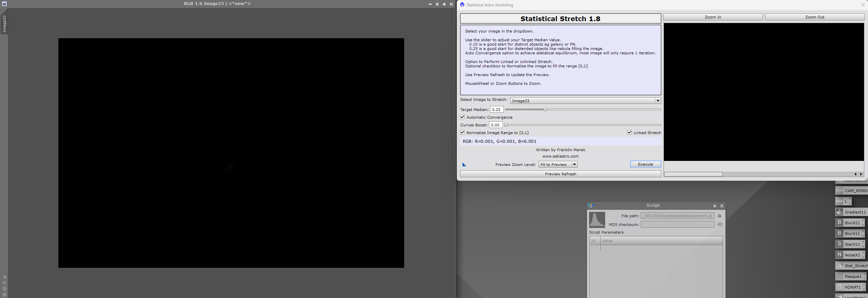Toggle the Automatic Convergence checkbox
Viewport: 868px width, 298px height.
click(x=462, y=117)
